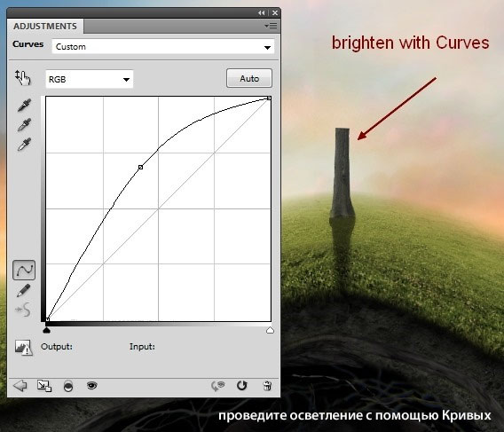
Task: Click the Auto button
Action: (x=249, y=78)
